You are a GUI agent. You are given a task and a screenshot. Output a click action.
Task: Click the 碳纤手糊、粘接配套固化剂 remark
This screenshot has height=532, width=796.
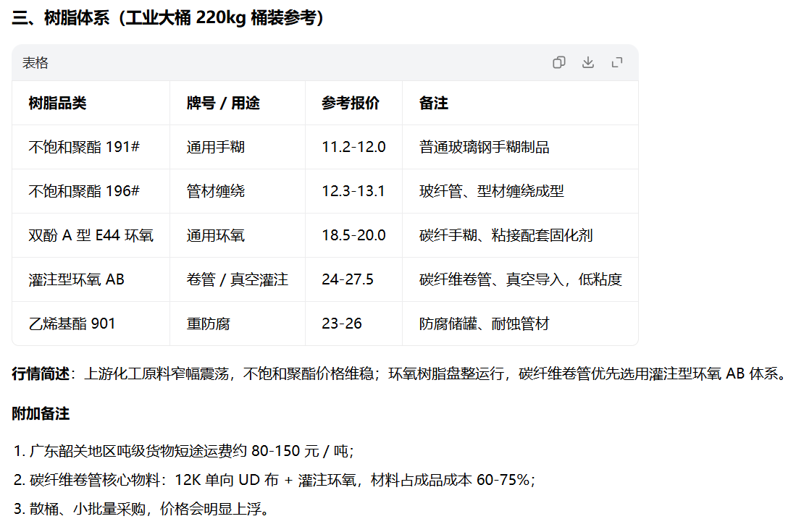pyautogui.click(x=506, y=235)
